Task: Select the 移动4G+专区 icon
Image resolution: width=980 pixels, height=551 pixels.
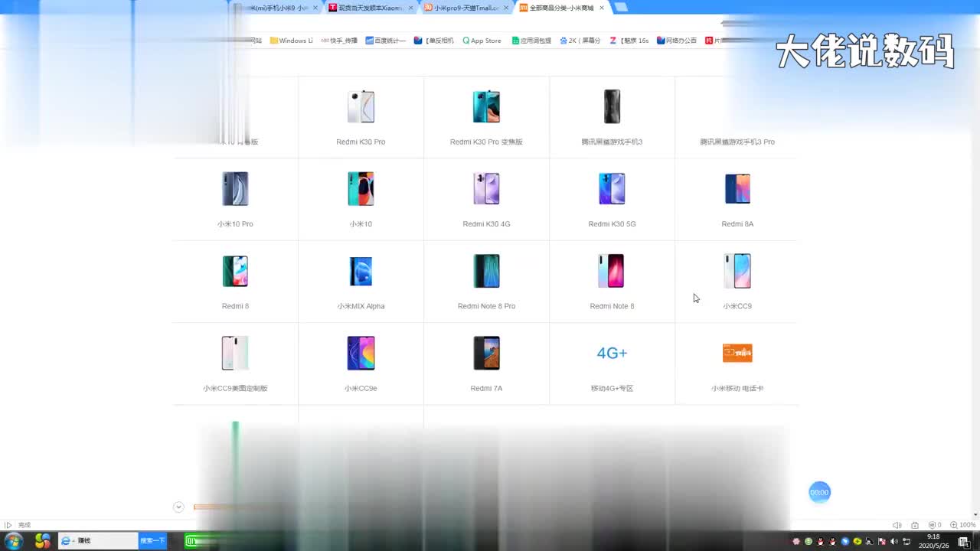Action: point(612,353)
